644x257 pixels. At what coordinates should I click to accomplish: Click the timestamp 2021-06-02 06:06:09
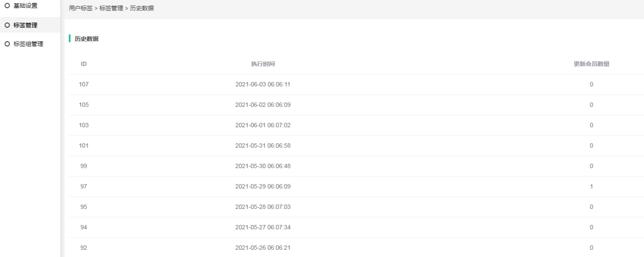(x=263, y=105)
